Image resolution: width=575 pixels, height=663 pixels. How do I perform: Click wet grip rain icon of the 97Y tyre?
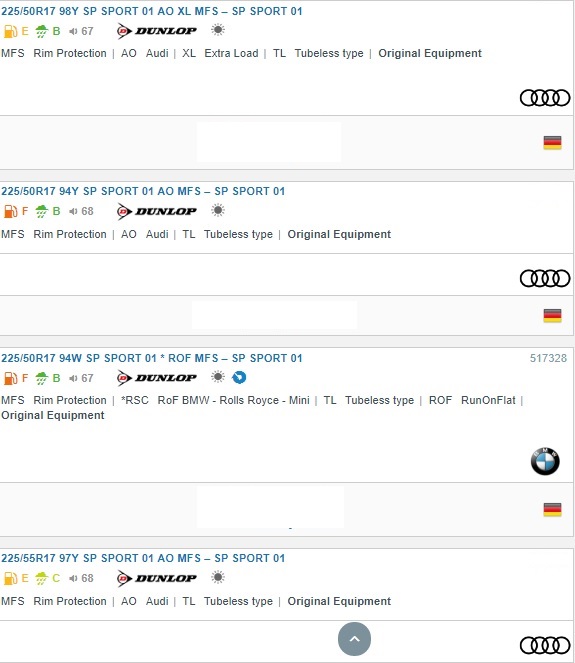[41, 578]
